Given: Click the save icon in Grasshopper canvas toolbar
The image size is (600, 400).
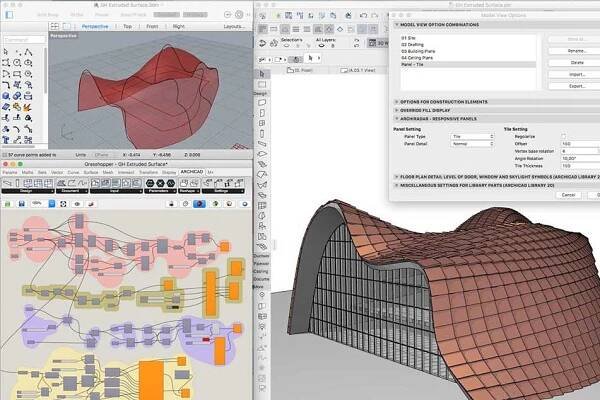Looking at the screenshot, I should click(20, 202).
